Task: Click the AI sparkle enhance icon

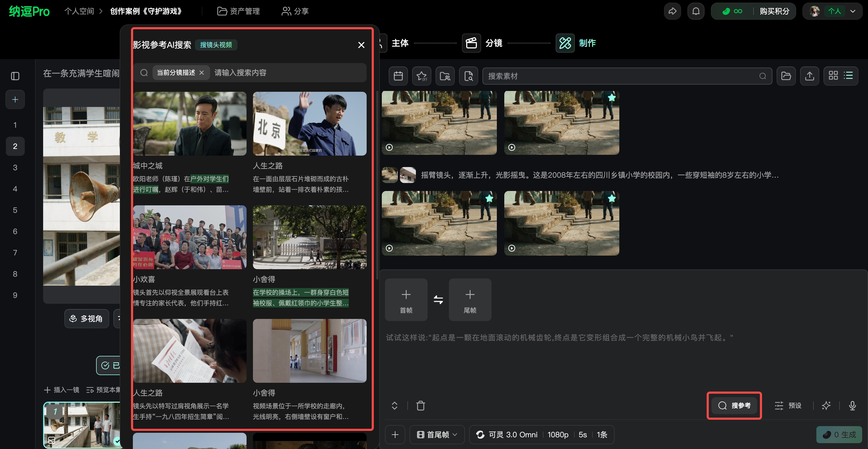Action: pyautogui.click(x=826, y=406)
